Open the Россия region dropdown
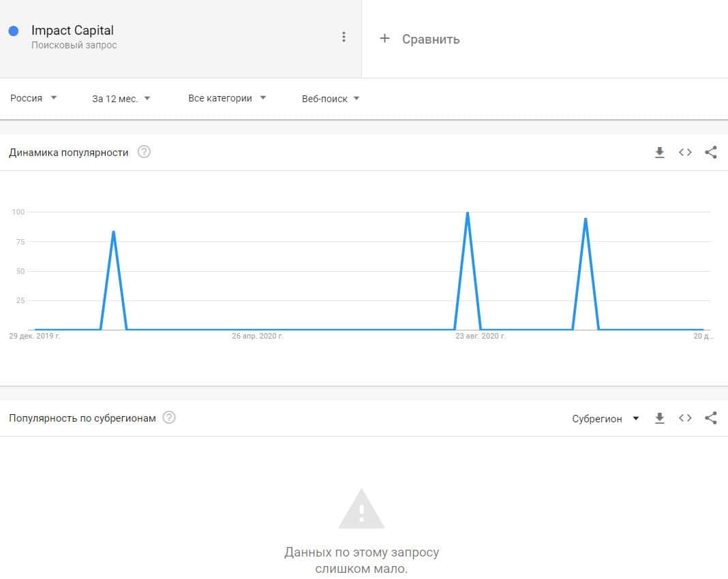The height and width of the screenshot is (579, 728). [x=33, y=98]
